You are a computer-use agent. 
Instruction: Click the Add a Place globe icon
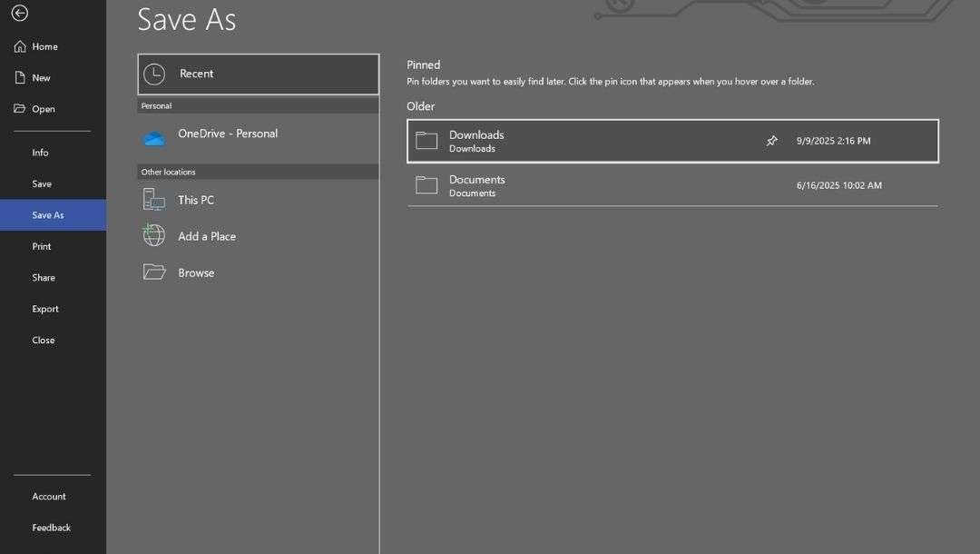[x=153, y=235]
